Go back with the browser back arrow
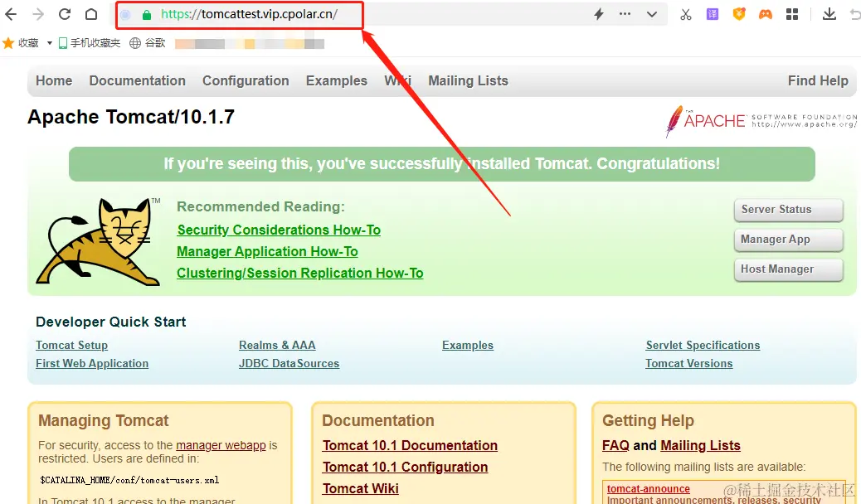 pos(11,14)
